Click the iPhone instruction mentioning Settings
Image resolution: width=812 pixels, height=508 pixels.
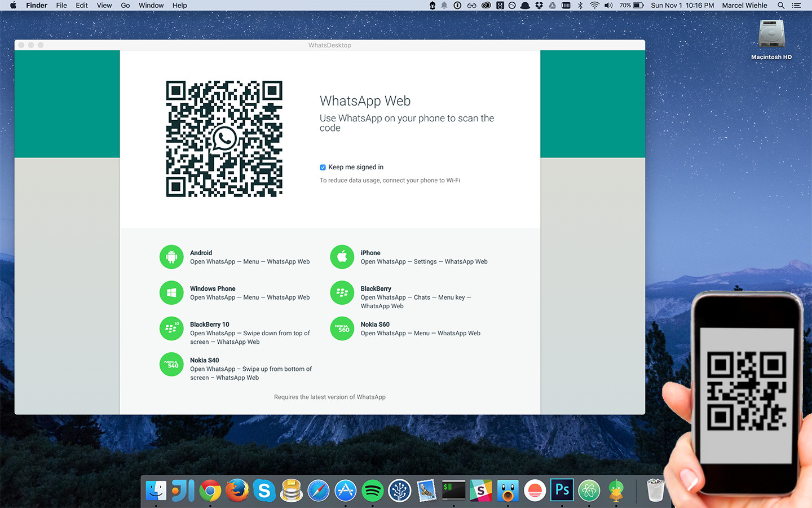pyautogui.click(x=424, y=262)
